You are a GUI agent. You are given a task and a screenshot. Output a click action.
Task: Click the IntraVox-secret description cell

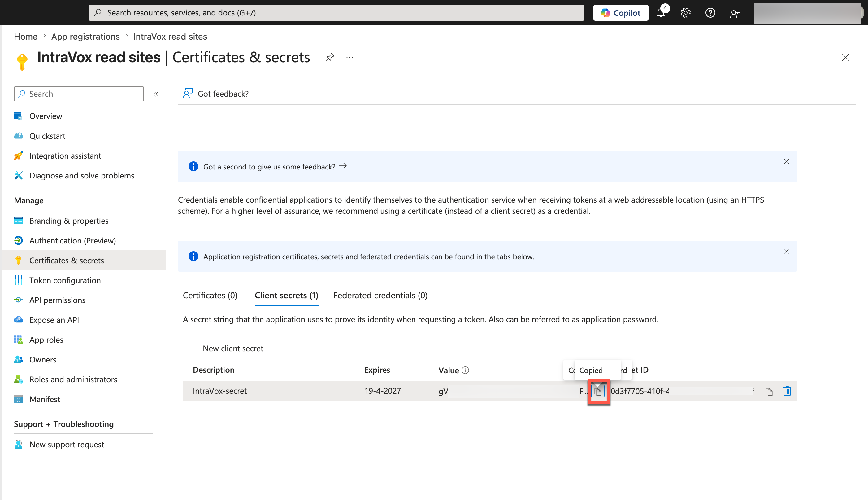[x=219, y=391]
